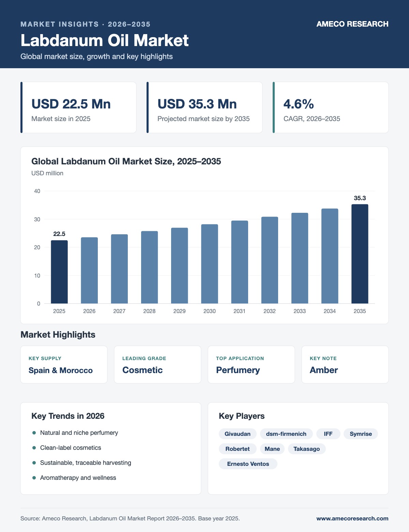Image resolution: width=409 pixels, height=532 pixels.
Task: Click the 'Spain & Morocco' key supply card
Action: coord(64,365)
